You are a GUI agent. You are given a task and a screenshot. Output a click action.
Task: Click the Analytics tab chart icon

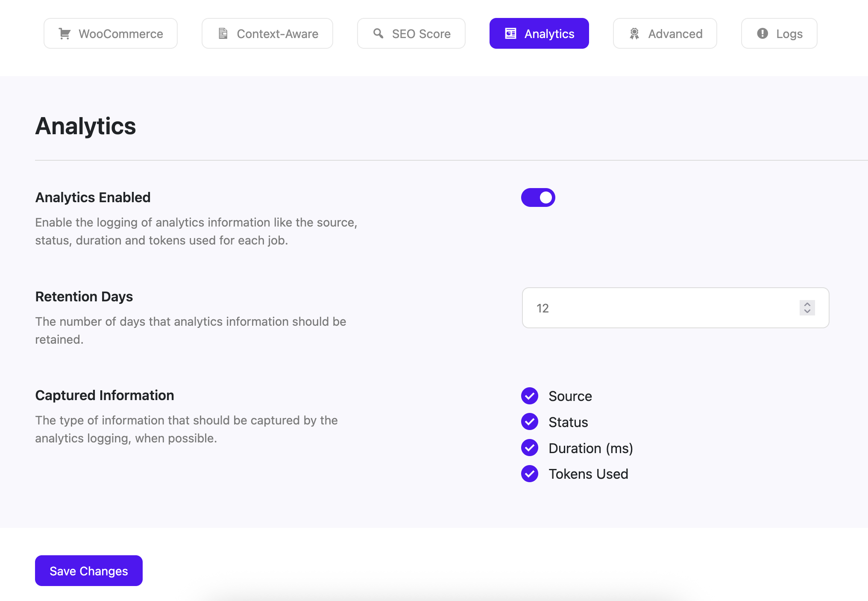coord(510,33)
